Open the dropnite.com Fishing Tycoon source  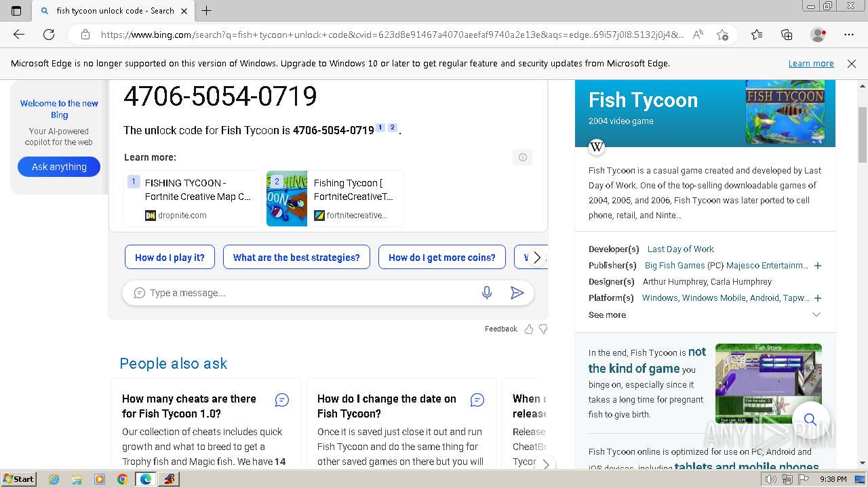192,198
